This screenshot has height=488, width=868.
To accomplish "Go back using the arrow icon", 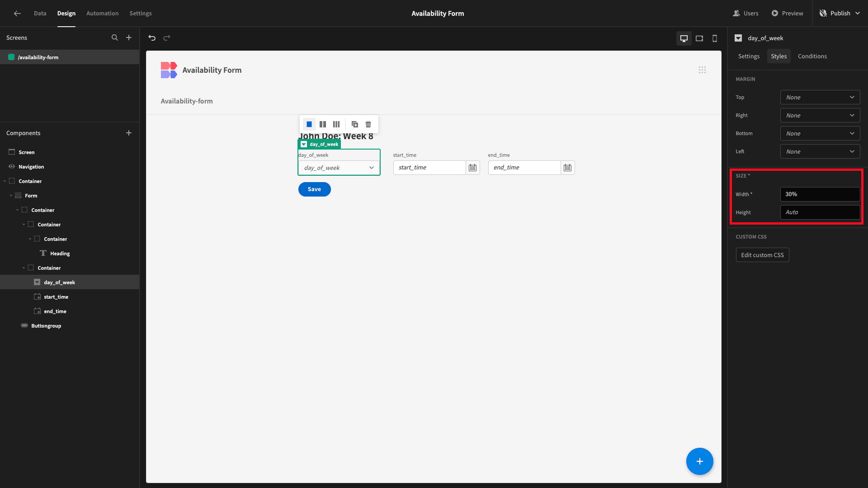I will point(17,14).
